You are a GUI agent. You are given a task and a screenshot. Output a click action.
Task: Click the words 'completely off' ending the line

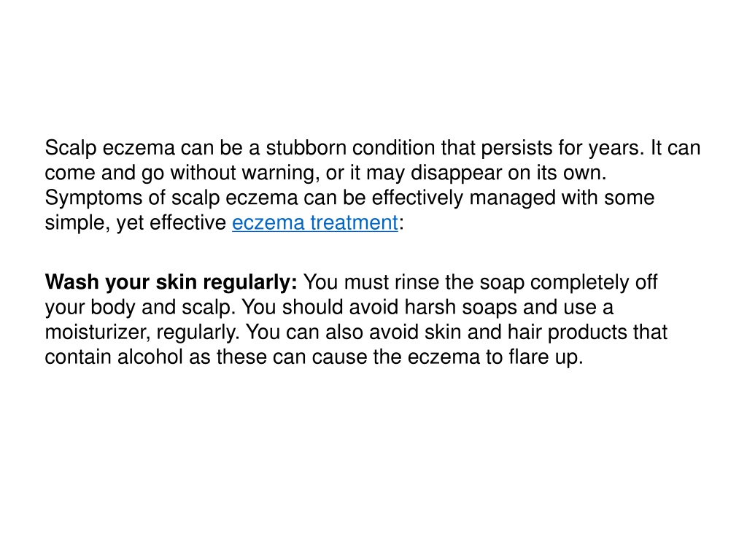[594, 282]
